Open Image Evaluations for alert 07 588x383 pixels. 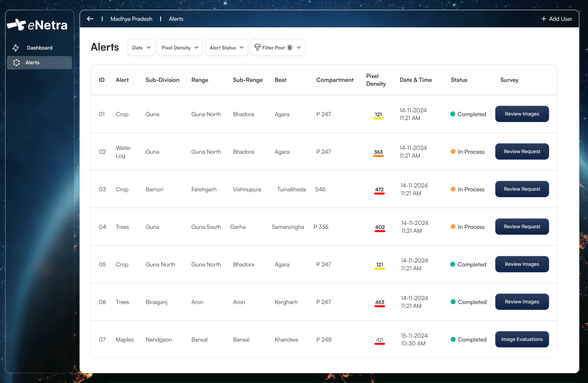coord(522,339)
